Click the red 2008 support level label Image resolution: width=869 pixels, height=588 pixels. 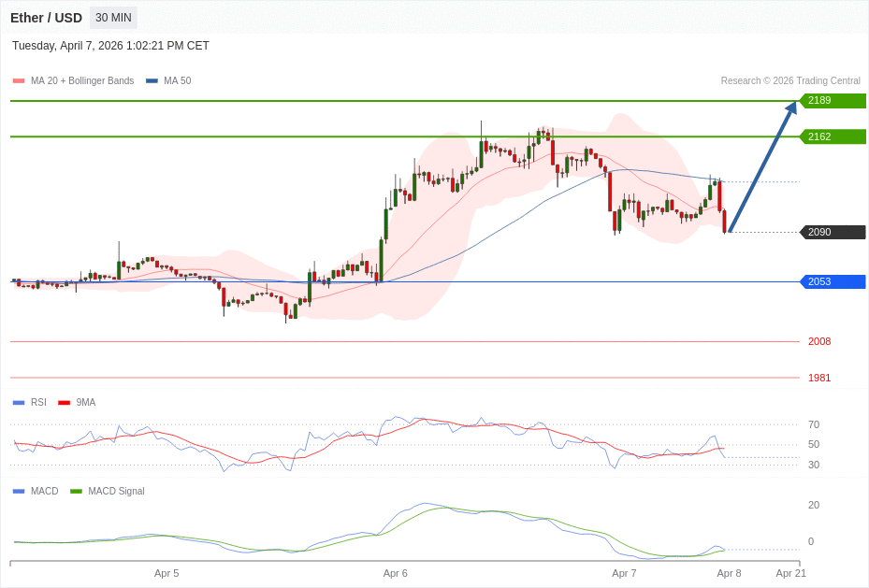819,341
